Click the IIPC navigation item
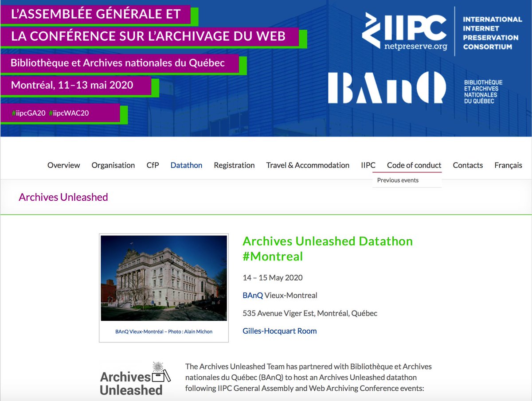532x401 pixels. 368,165
